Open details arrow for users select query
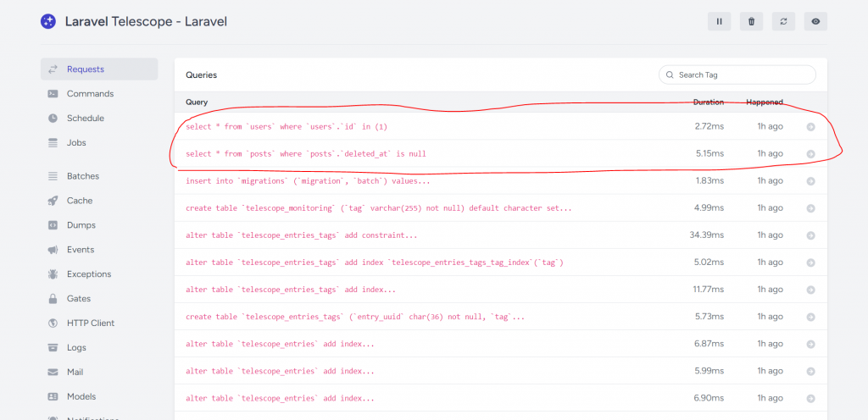 click(810, 127)
